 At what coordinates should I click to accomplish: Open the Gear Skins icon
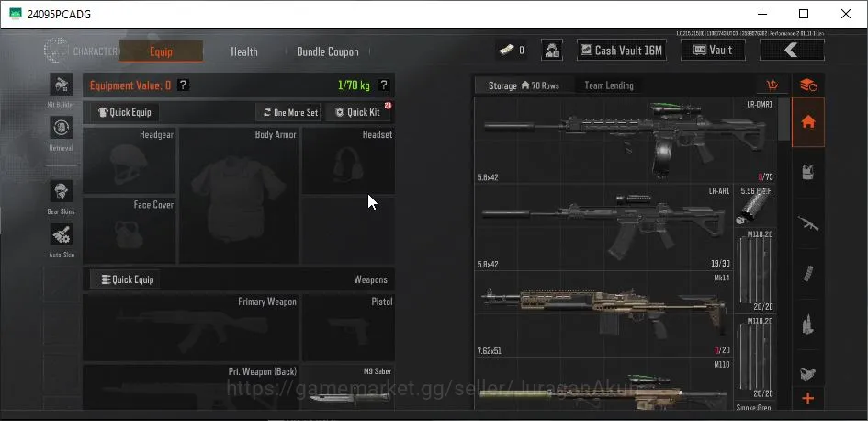pos(61,191)
